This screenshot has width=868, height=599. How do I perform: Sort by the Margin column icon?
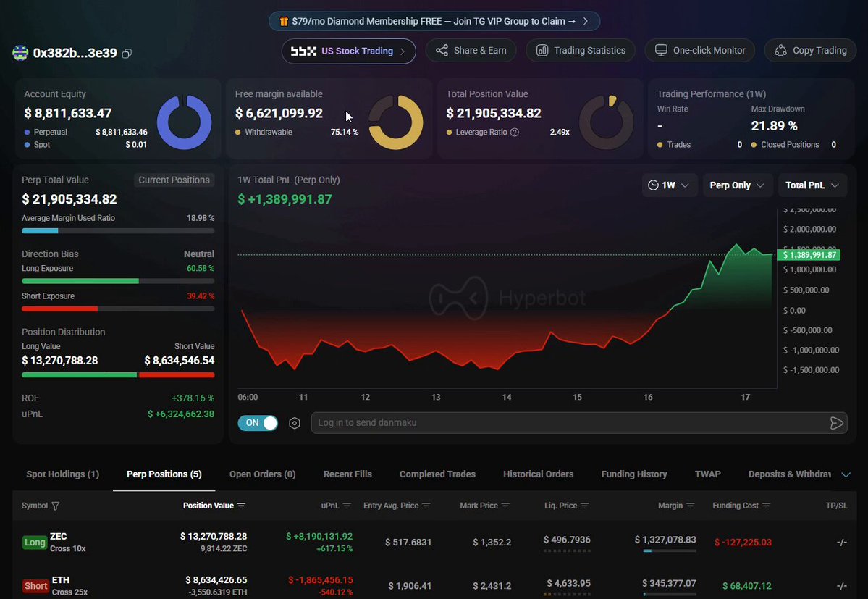coord(691,506)
